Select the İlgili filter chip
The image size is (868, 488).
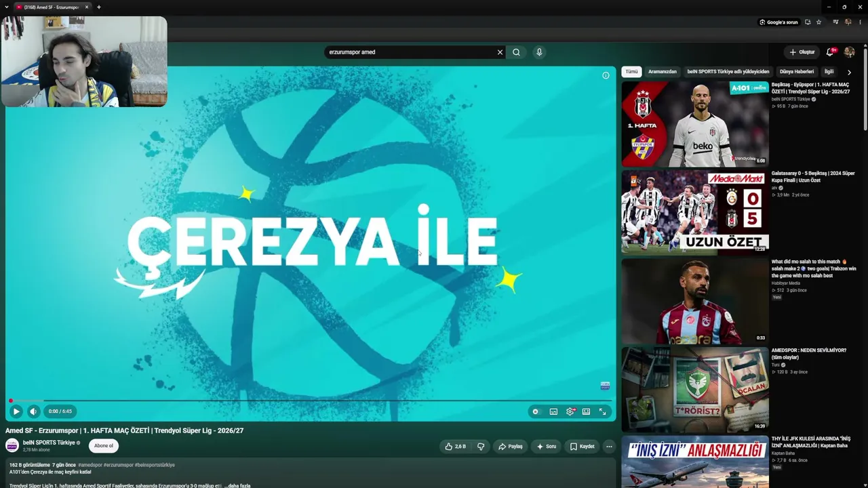click(x=829, y=72)
